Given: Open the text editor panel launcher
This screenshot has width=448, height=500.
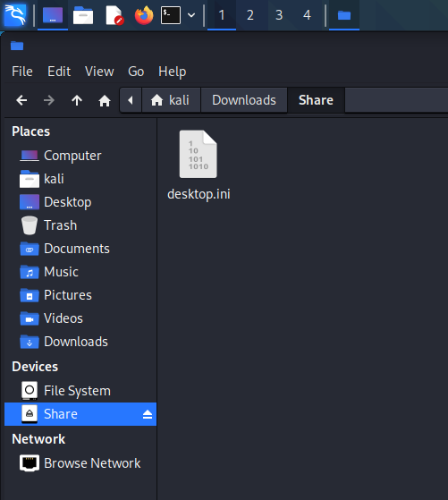Looking at the screenshot, I should pos(114,15).
